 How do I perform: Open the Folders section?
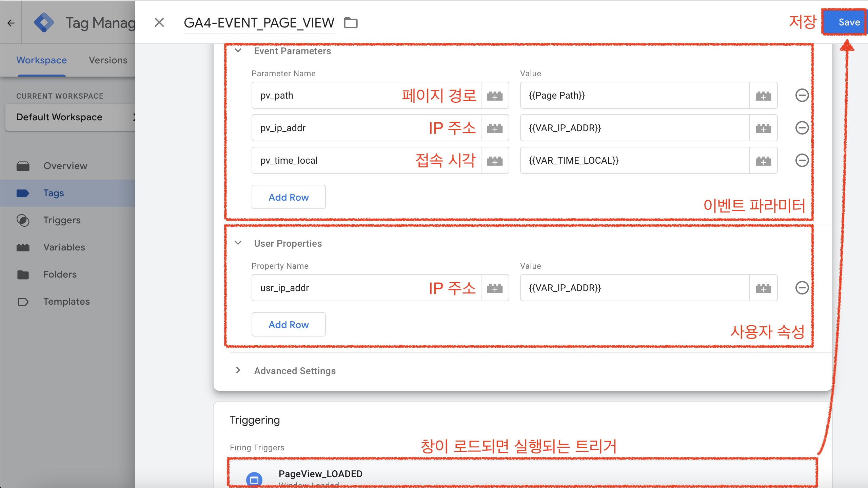pos(60,274)
